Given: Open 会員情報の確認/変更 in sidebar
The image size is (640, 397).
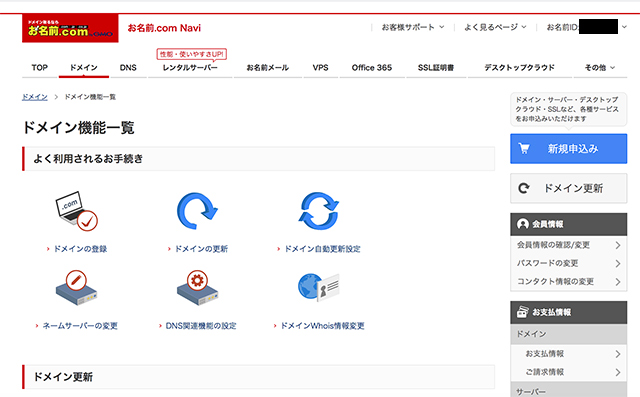Looking at the screenshot, I should pyautogui.click(x=569, y=245).
